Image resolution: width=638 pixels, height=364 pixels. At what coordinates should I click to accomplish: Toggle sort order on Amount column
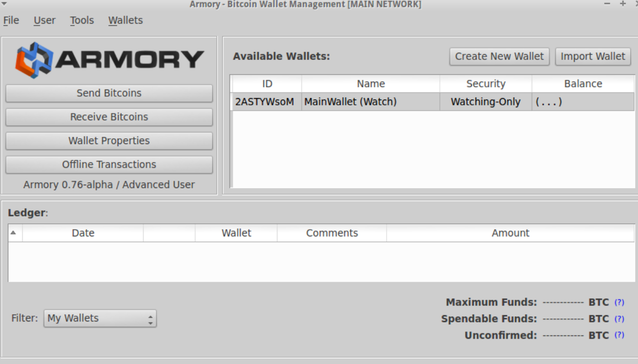coord(510,233)
